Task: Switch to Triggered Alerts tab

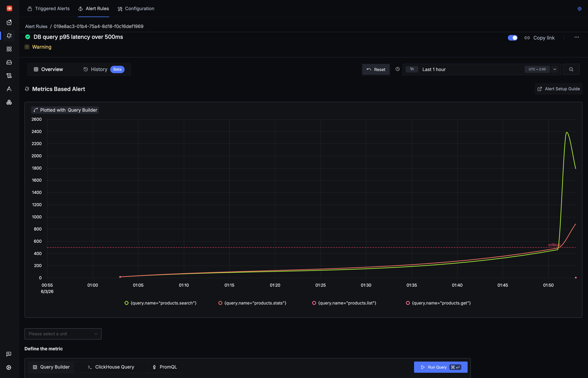Action: coord(48,9)
